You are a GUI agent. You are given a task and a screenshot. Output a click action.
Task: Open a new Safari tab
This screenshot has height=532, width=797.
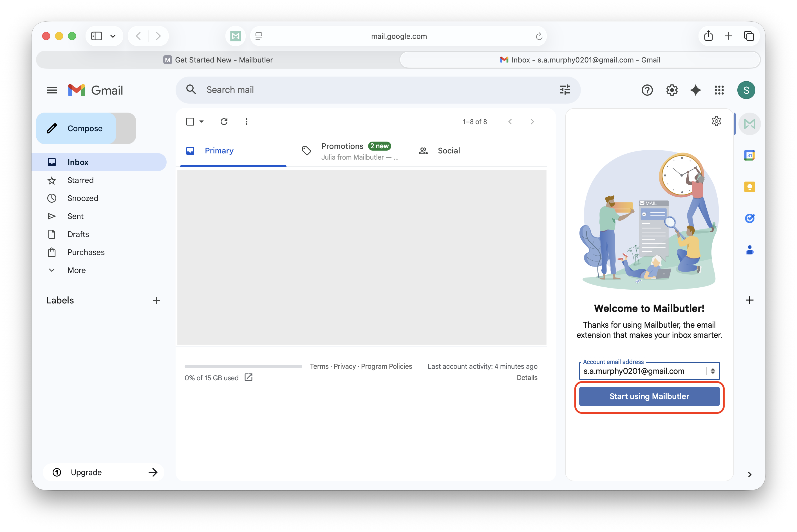pyautogui.click(x=728, y=36)
